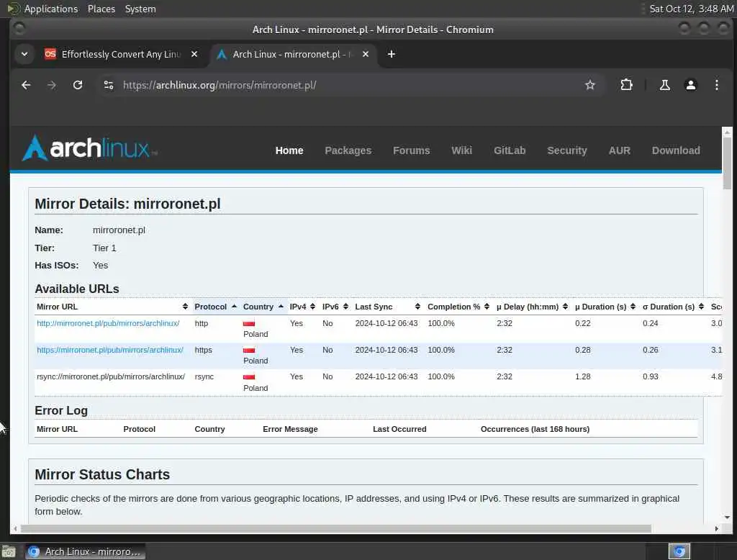Open the AUR navigation item
The width and height of the screenshot is (737, 560).
point(620,150)
